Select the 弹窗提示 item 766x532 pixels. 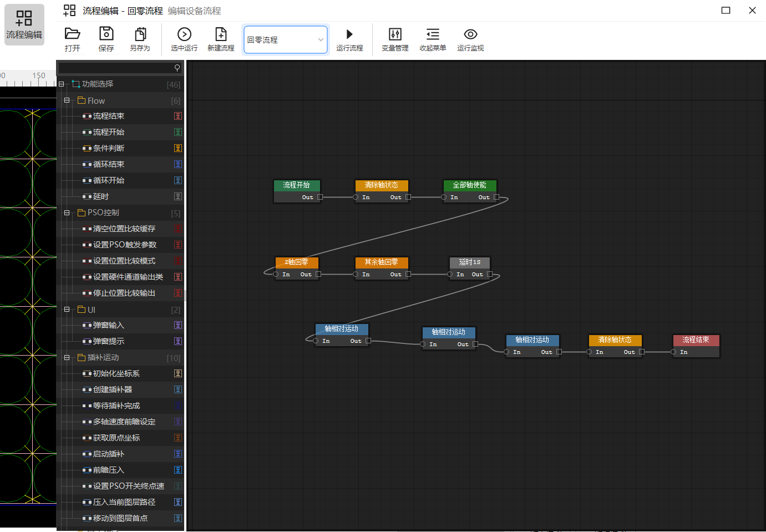pos(109,341)
